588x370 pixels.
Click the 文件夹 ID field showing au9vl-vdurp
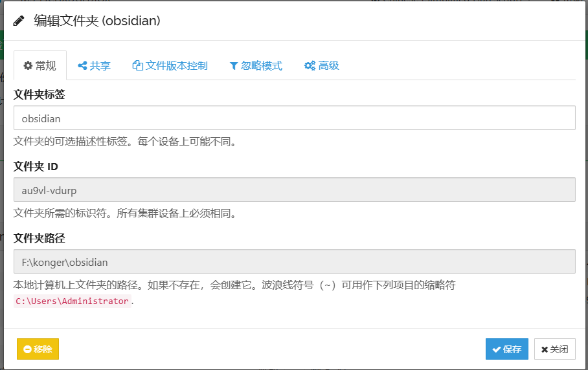tap(294, 190)
